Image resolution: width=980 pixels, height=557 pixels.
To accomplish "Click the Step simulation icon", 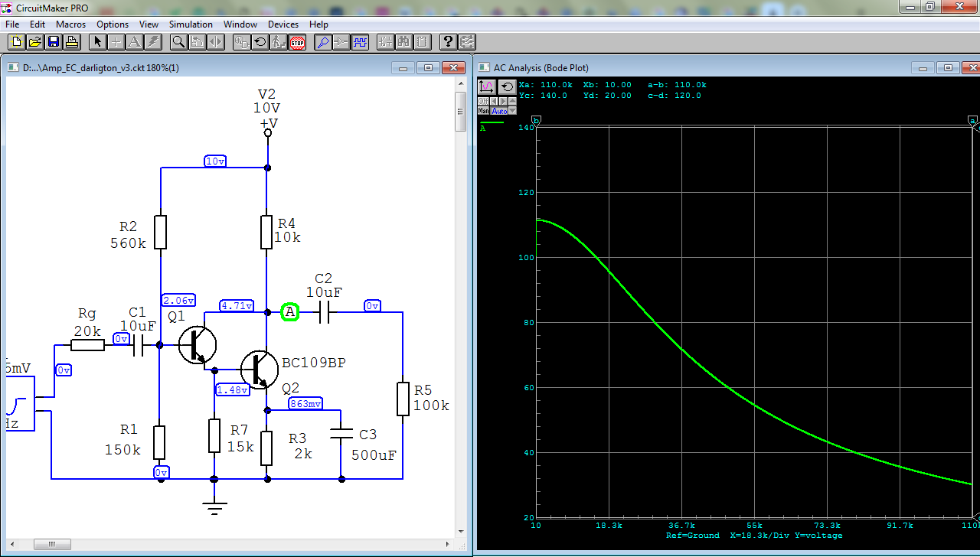I will (279, 42).
